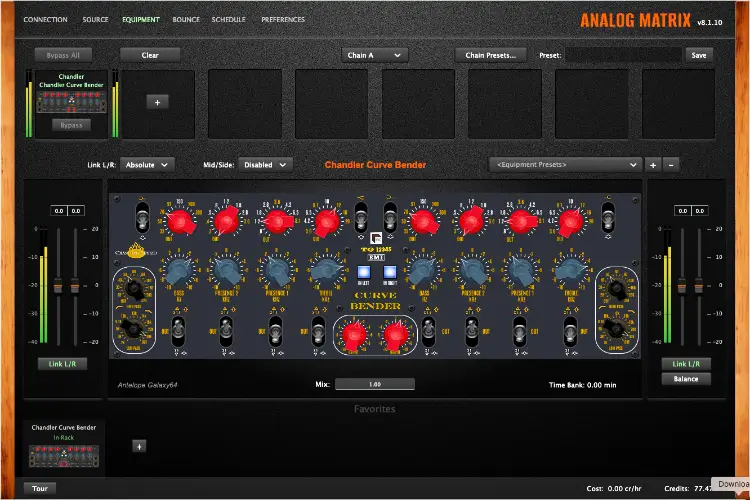
Task: Bypass the Chandler Curve Bender in the chain
Action: [x=70, y=125]
